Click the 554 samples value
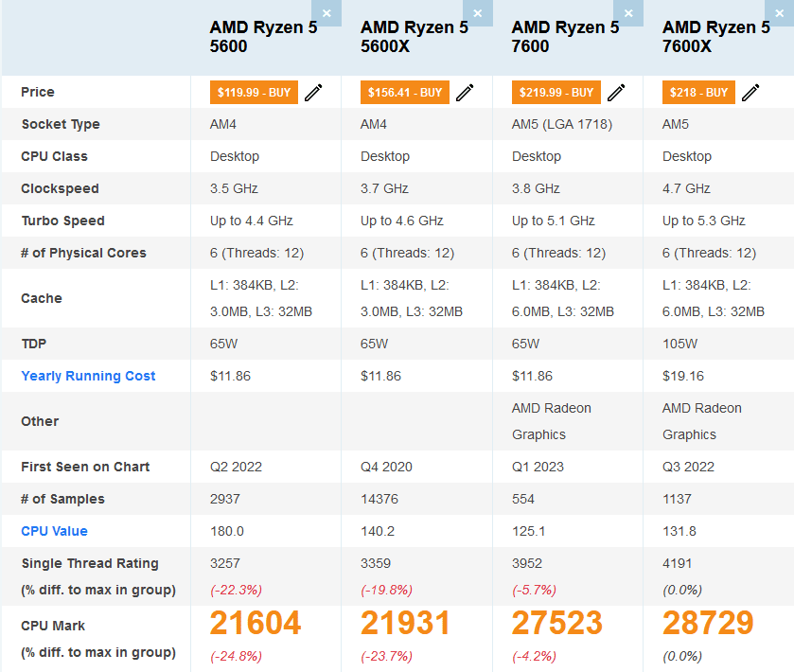794x672 pixels. click(523, 499)
